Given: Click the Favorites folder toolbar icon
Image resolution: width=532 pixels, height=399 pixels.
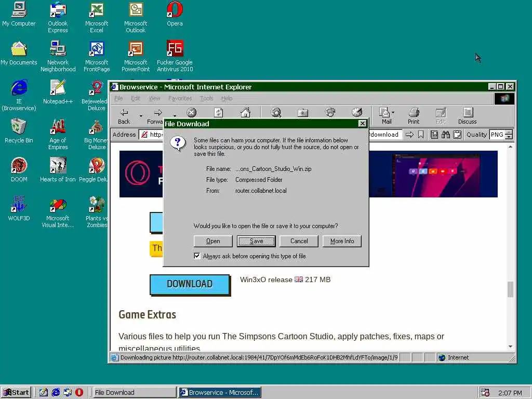Looking at the screenshot, I should (x=303, y=113).
